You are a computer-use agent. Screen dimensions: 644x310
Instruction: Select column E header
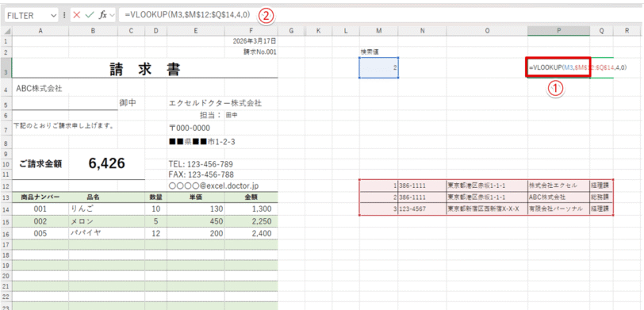click(195, 31)
